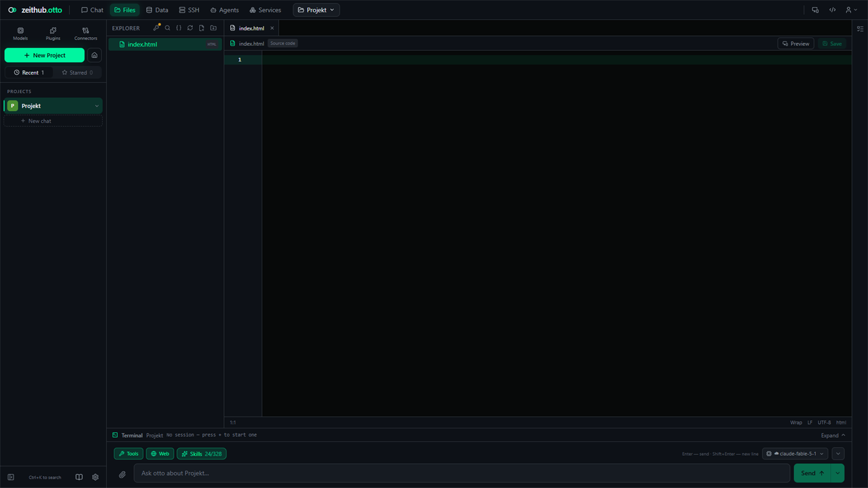
Task: Expand the Terminal panel
Action: click(833, 435)
